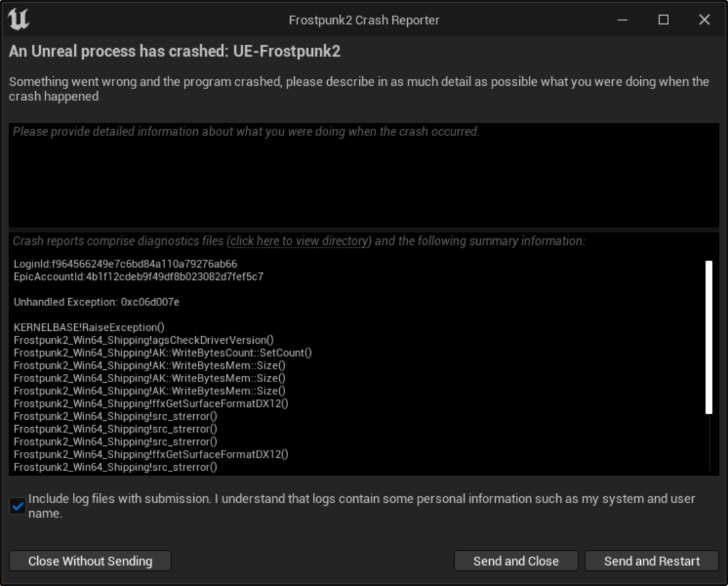Image resolution: width=728 pixels, height=586 pixels.
Task: Click the crash summary scrollbar thumb
Action: pyautogui.click(x=708, y=337)
